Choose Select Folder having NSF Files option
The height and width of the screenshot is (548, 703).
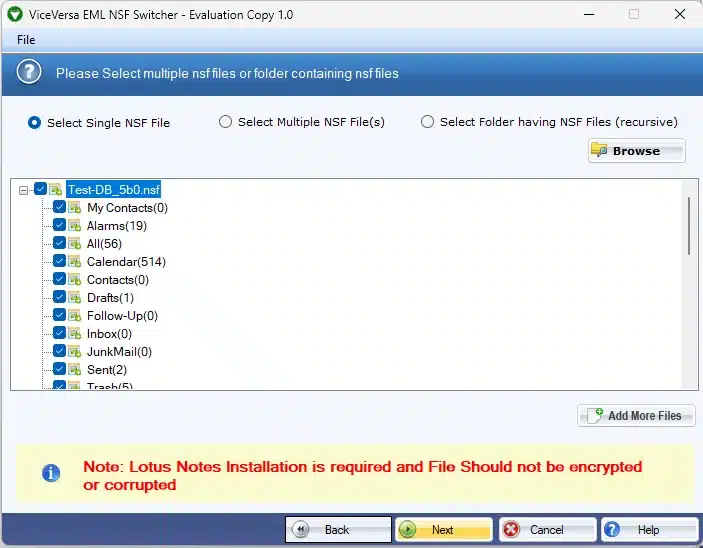427,122
